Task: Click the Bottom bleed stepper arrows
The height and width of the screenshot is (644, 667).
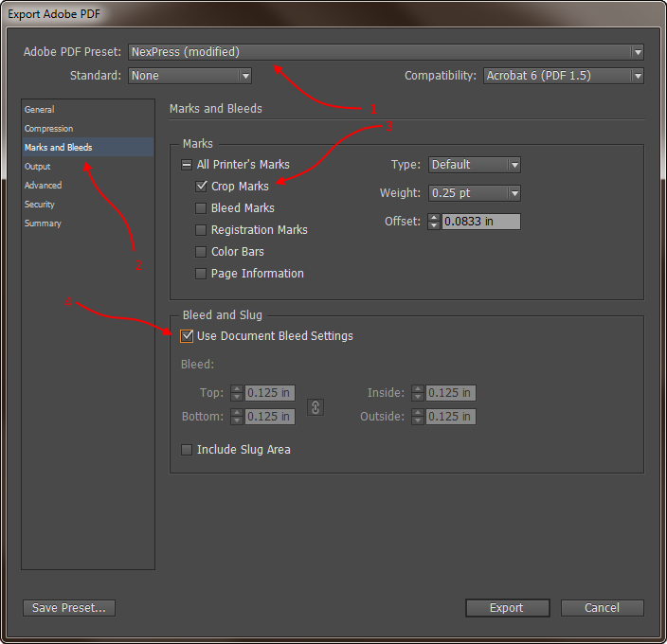Action: pyautogui.click(x=237, y=417)
